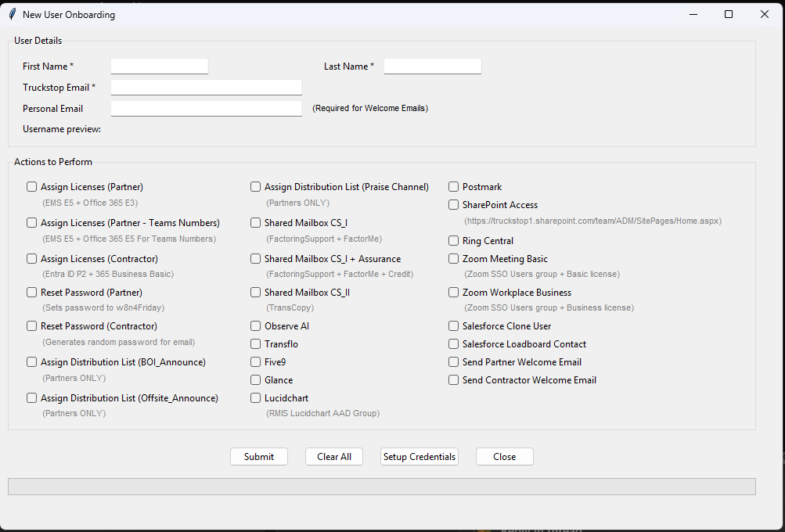Click the Clear All button
785x532 pixels.
pyautogui.click(x=333, y=456)
